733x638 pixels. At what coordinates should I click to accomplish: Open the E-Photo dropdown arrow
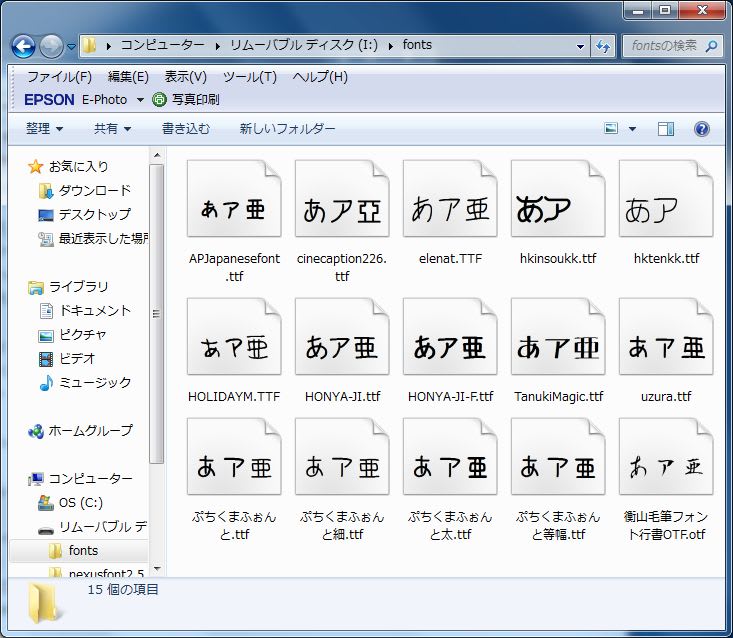(140, 100)
